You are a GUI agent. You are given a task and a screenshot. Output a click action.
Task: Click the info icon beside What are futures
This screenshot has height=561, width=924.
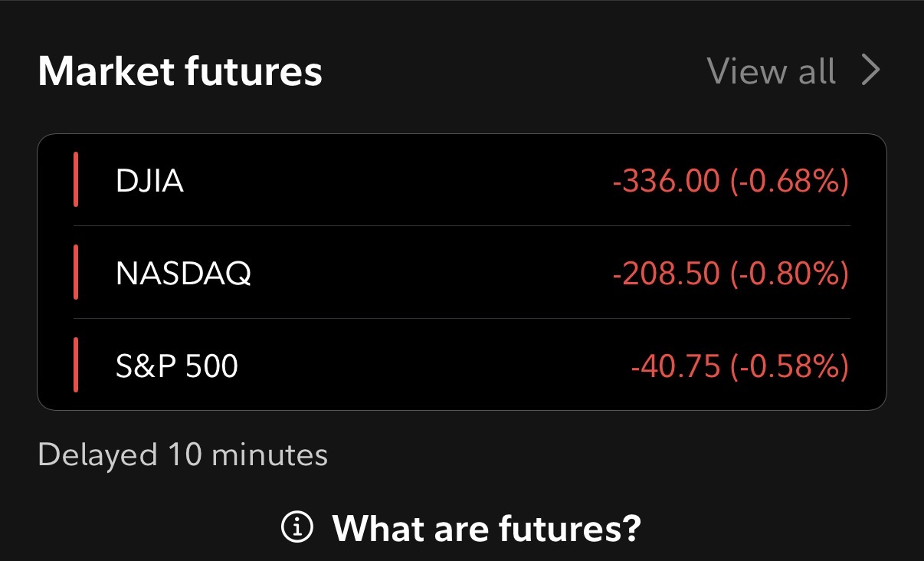click(297, 527)
